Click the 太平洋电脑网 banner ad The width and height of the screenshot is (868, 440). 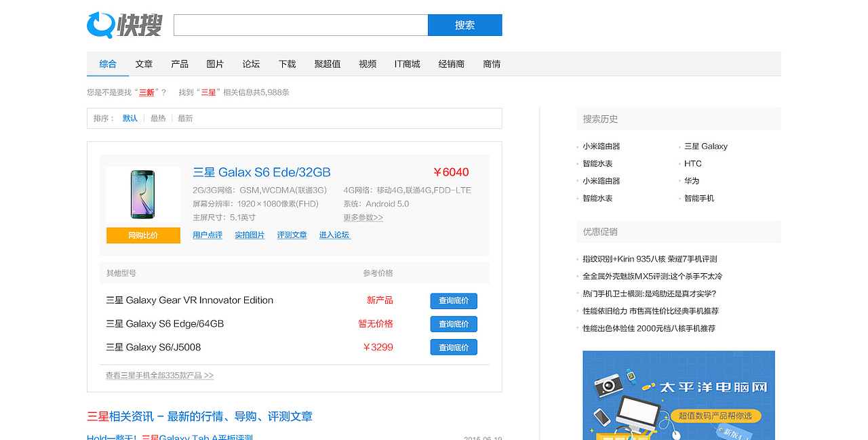[x=679, y=395]
